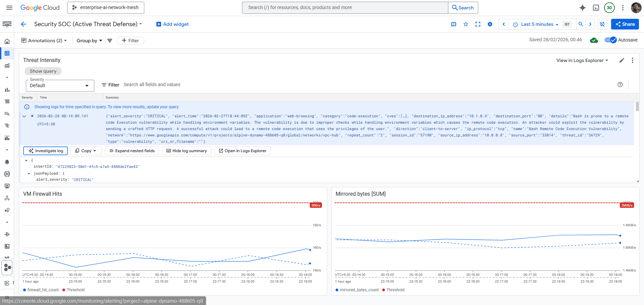Shift time range backward with left chevron

coord(504,24)
